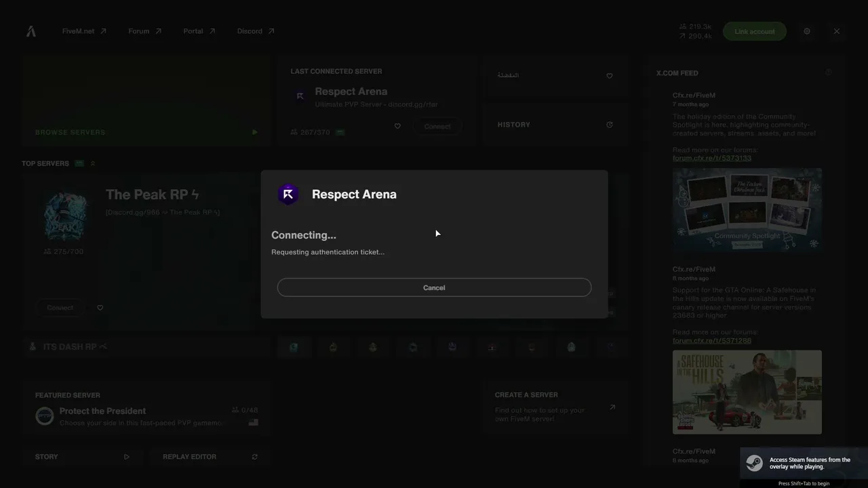
Task: Click the Link account button
Action: tap(755, 31)
